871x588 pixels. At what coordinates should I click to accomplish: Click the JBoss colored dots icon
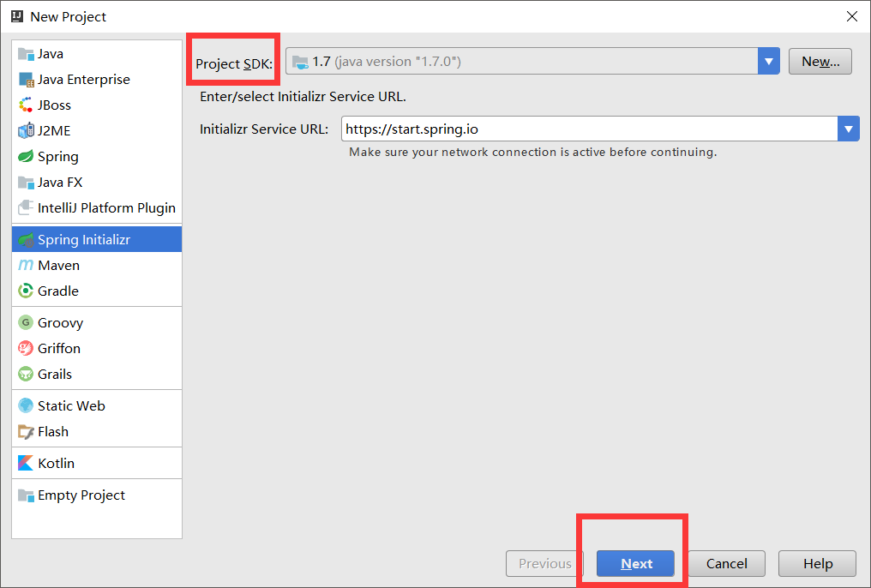click(26, 105)
